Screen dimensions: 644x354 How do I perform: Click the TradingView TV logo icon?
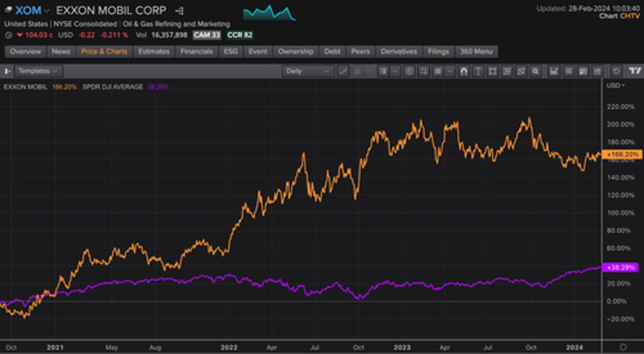tap(635, 71)
